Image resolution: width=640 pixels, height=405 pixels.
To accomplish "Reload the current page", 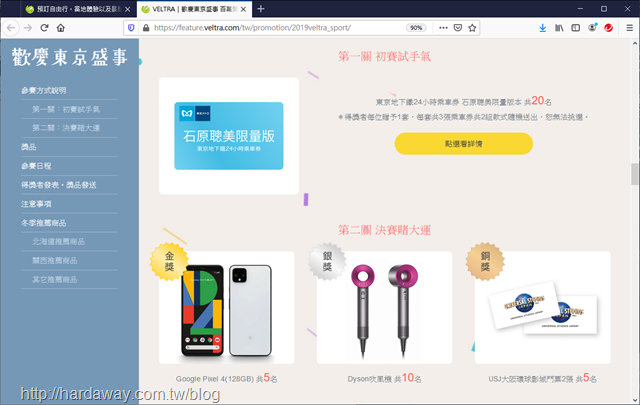I will [x=44, y=28].
